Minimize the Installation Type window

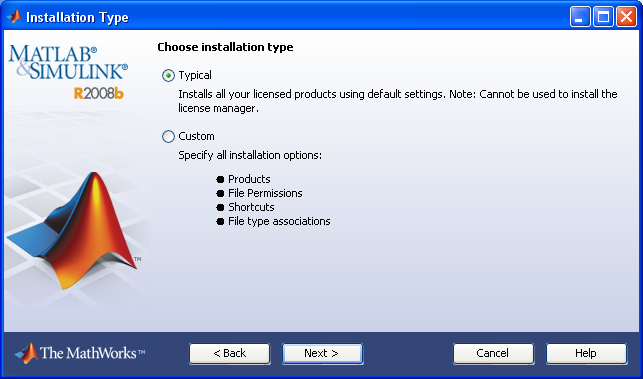tap(580, 17)
